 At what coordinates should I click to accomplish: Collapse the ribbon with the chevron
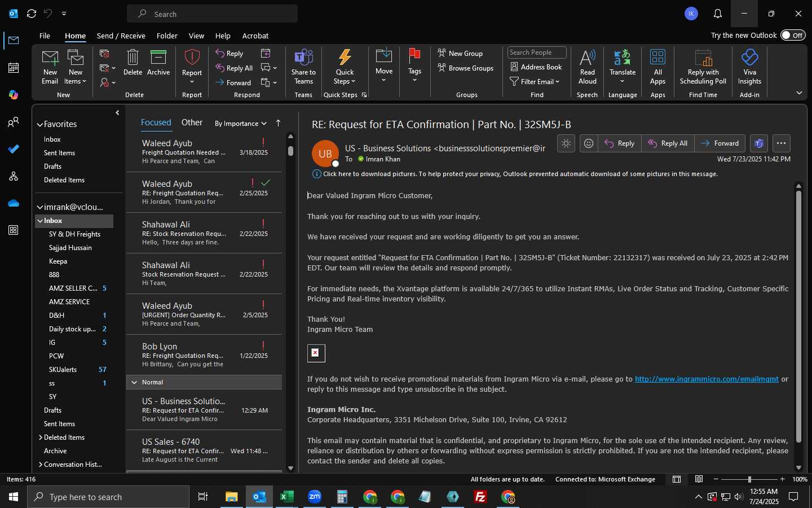click(799, 93)
